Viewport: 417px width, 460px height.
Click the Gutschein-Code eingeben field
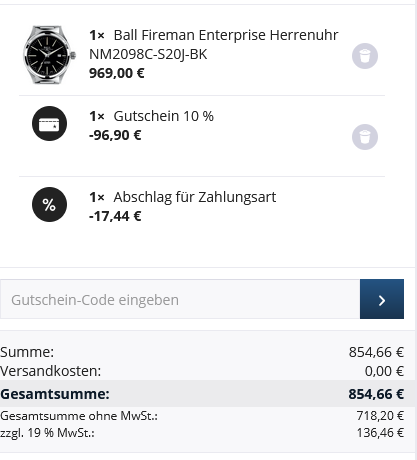click(x=180, y=299)
